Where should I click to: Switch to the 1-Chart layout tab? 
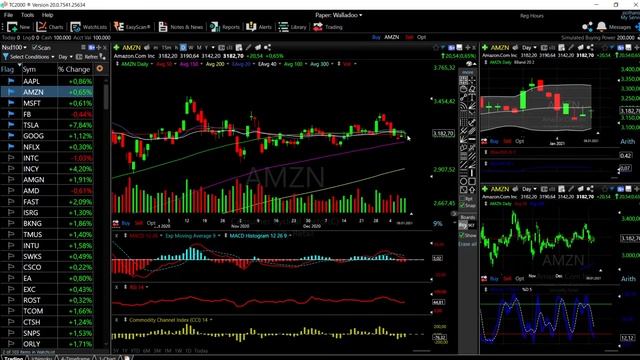pos(107,358)
